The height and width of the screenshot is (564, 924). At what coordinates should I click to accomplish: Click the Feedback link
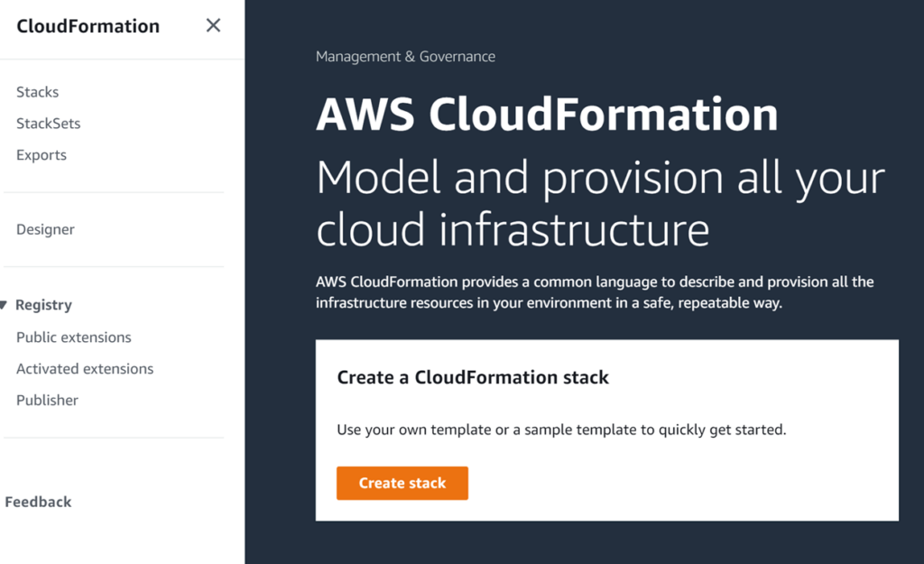click(x=38, y=501)
